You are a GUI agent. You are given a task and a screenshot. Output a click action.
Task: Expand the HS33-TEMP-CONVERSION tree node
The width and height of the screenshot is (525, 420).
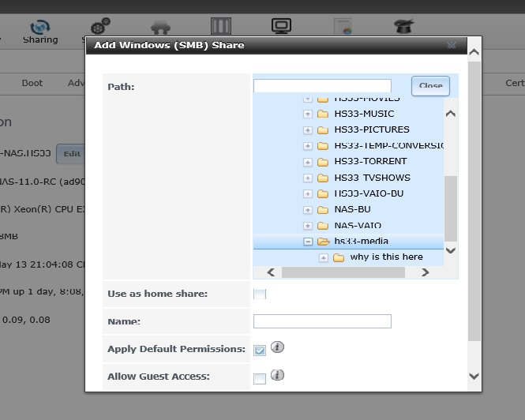point(308,146)
